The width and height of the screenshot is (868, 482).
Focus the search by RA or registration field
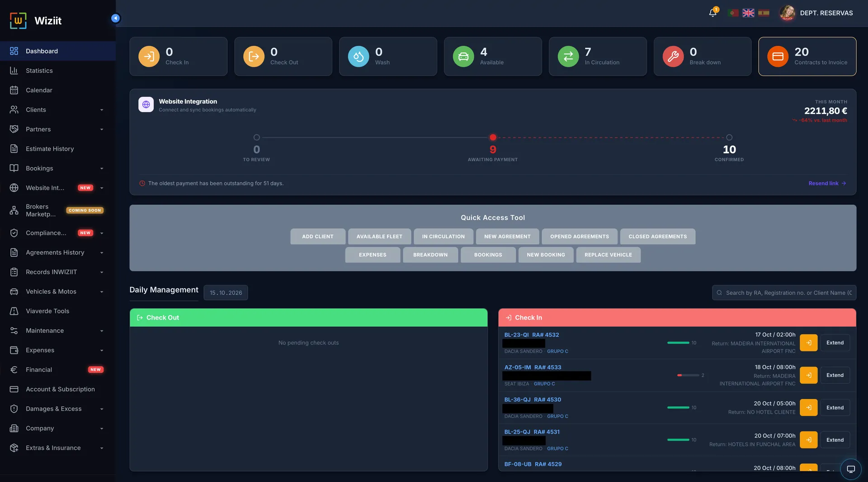point(784,293)
